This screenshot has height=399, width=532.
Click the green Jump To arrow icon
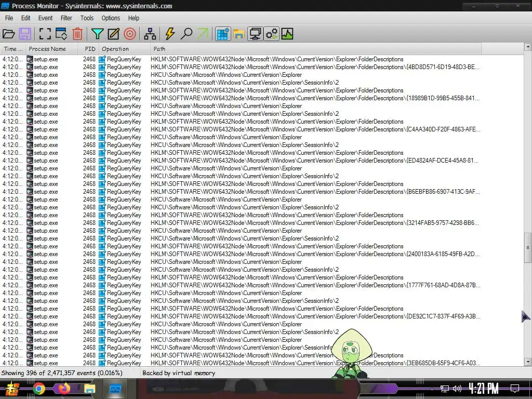[203, 34]
